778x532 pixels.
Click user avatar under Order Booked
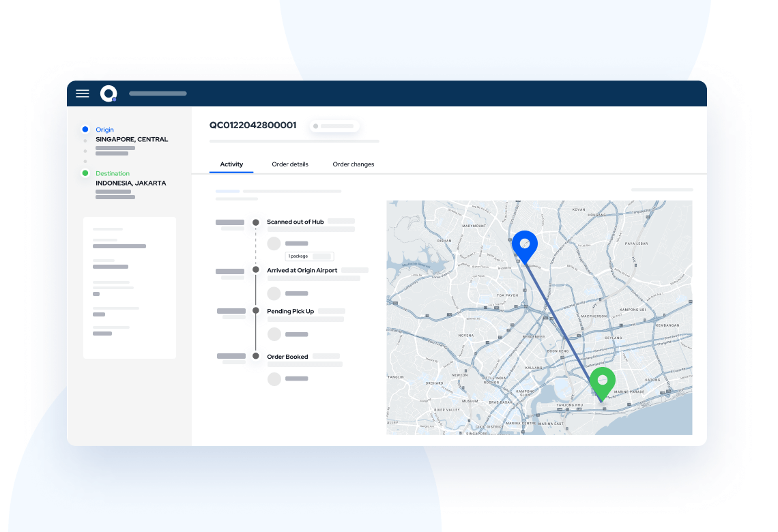pyautogui.click(x=274, y=379)
